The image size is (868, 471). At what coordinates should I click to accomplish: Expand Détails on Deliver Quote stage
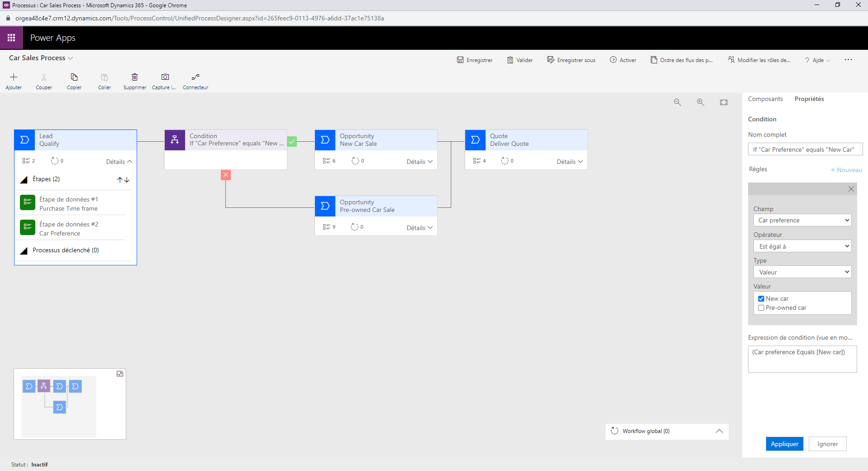570,162
